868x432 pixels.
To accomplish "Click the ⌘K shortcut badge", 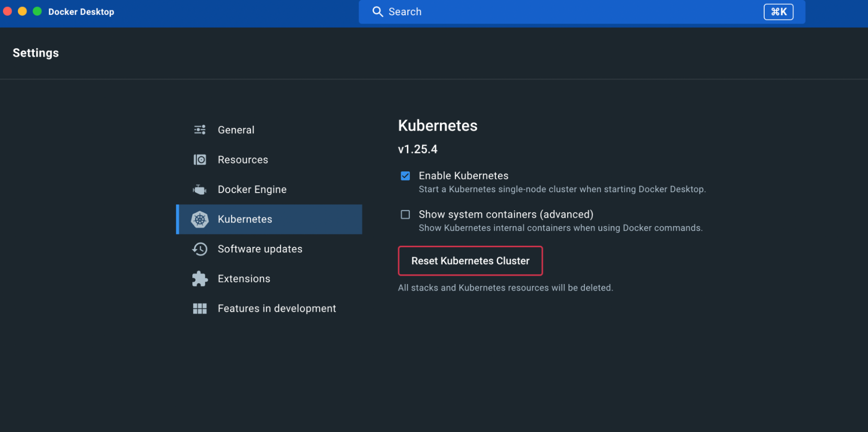I will coord(778,12).
